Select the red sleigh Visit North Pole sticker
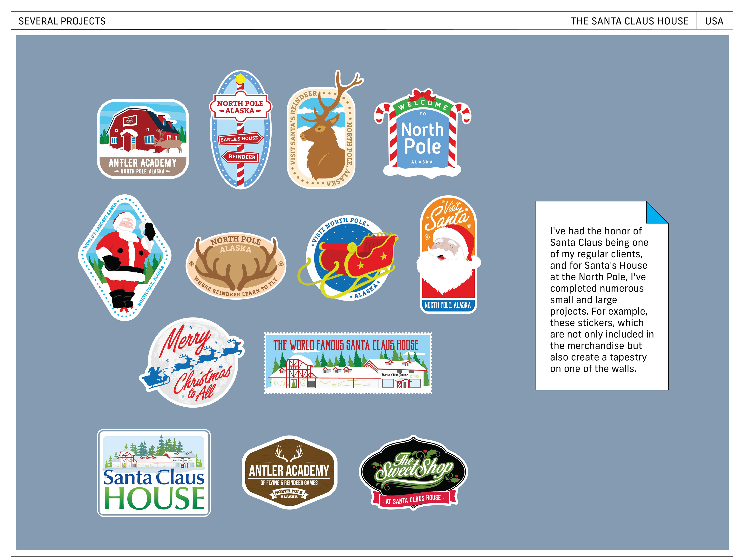The height and width of the screenshot is (560, 746). [x=347, y=258]
